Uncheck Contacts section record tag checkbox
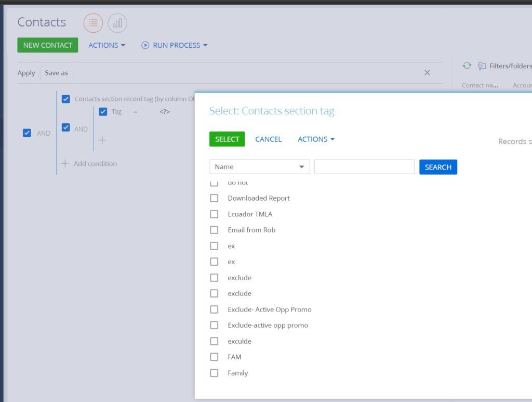This screenshot has width=532, height=402. click(66, 99)
